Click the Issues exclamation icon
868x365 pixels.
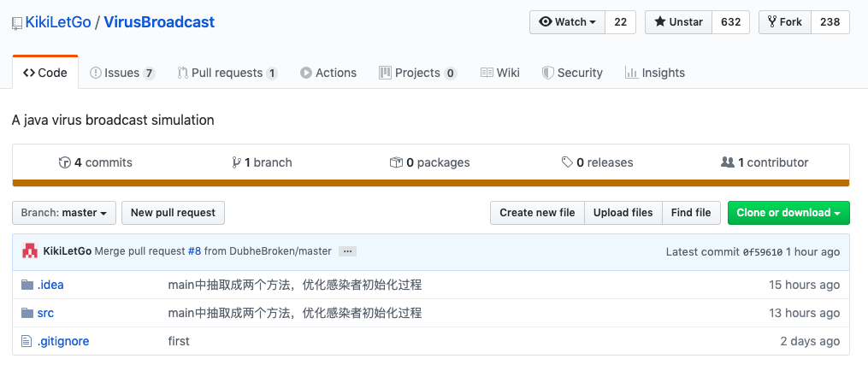[x=95, y=73]
